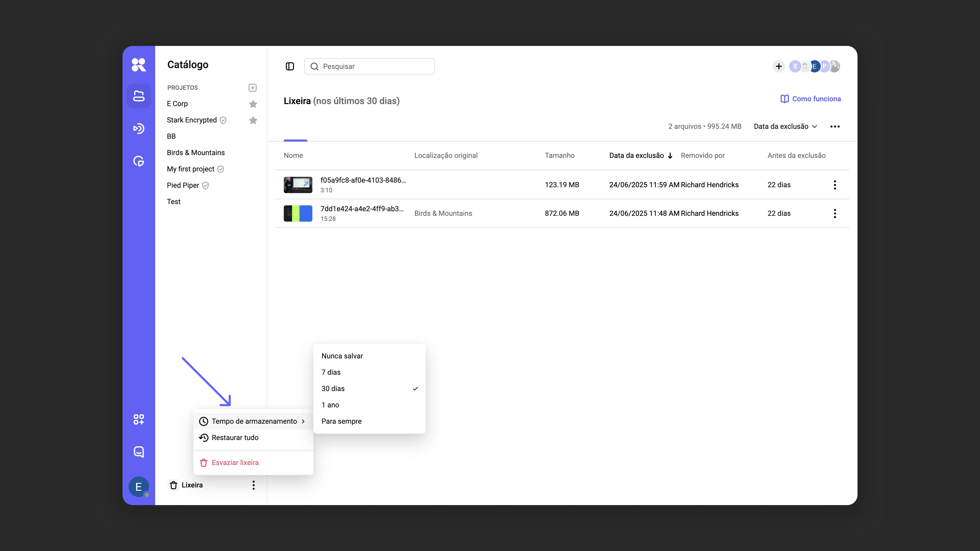Open the add apps grid icon
Image resolution: width=980 pixels, height=551 pixels.
click(x=139, y=419)
